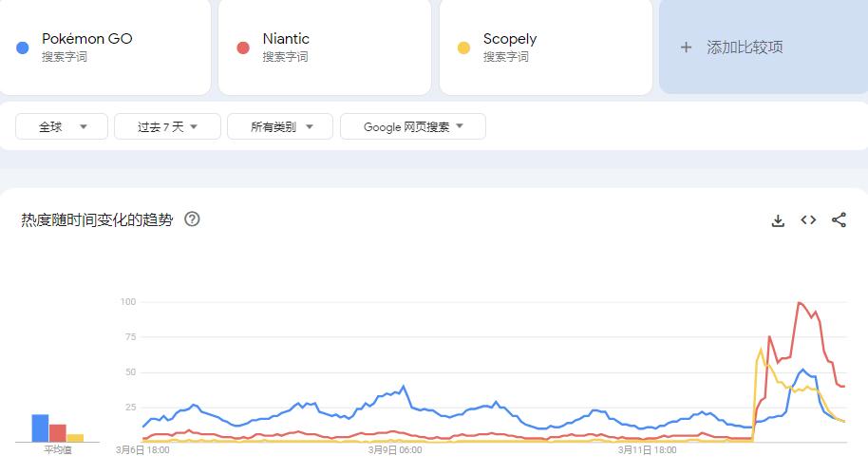
Task: Click the blue dot for Pokémon GO
Action: (x=23, y=48)
